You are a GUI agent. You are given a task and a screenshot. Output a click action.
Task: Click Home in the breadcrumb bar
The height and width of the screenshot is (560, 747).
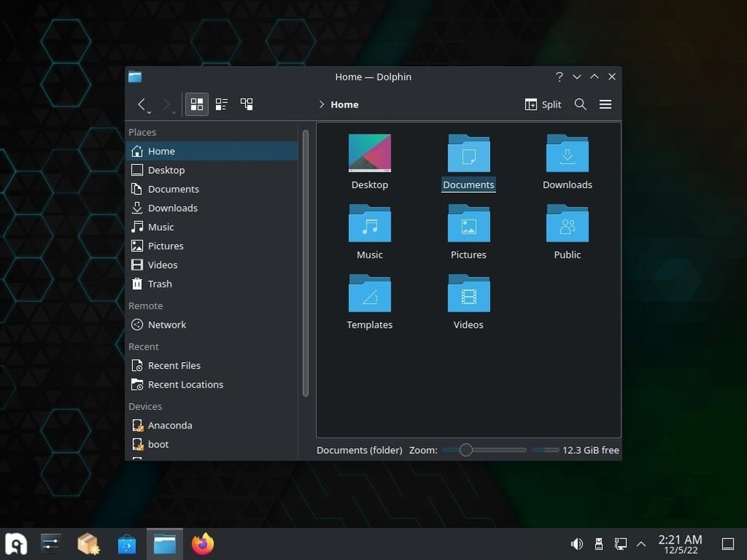346,105
